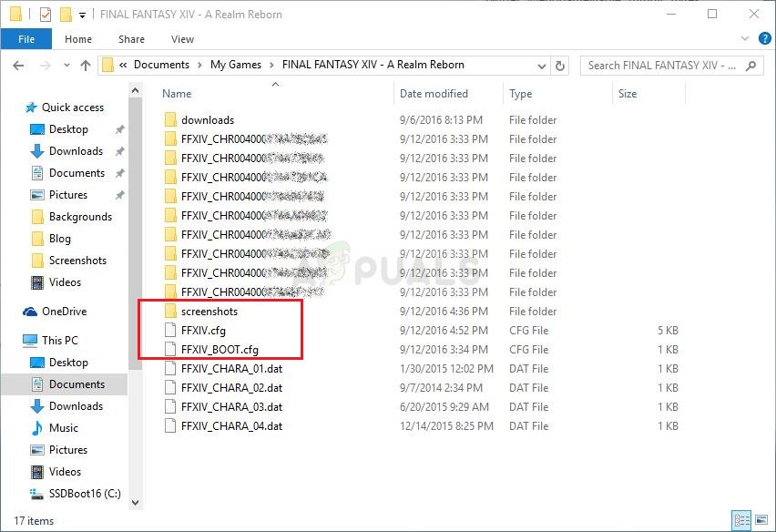Open the Help icon
The width and height of the screenshot is (776, 532).
coord(764,38)
